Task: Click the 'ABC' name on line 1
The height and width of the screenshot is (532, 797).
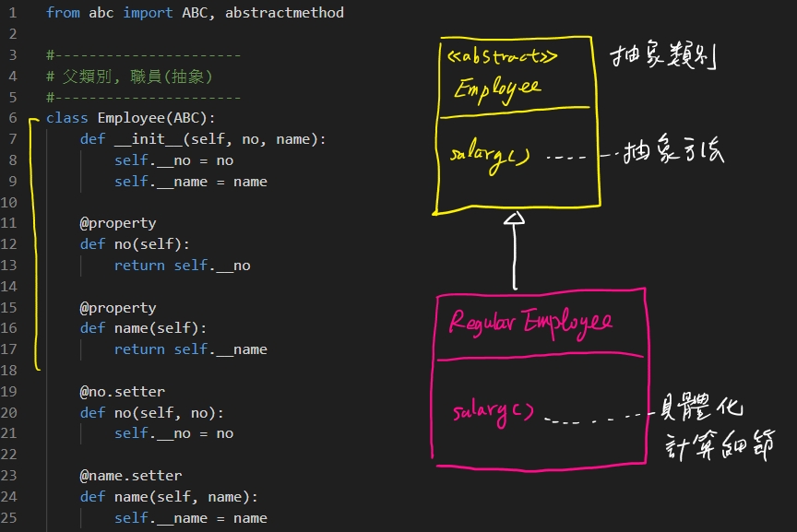Action: point(194,13)
